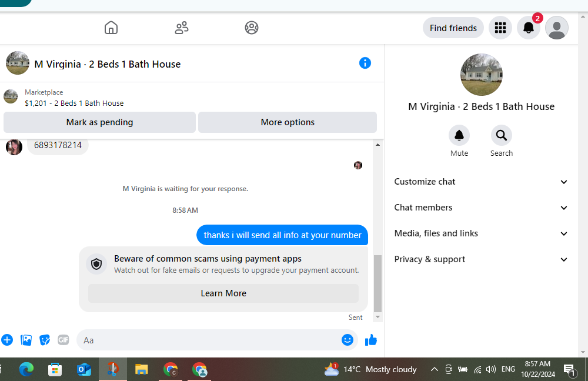The height and width of the screenshot is (381, 588).
Task: Open more actions plus icon in composer
Action: click(x=7, y=340)
